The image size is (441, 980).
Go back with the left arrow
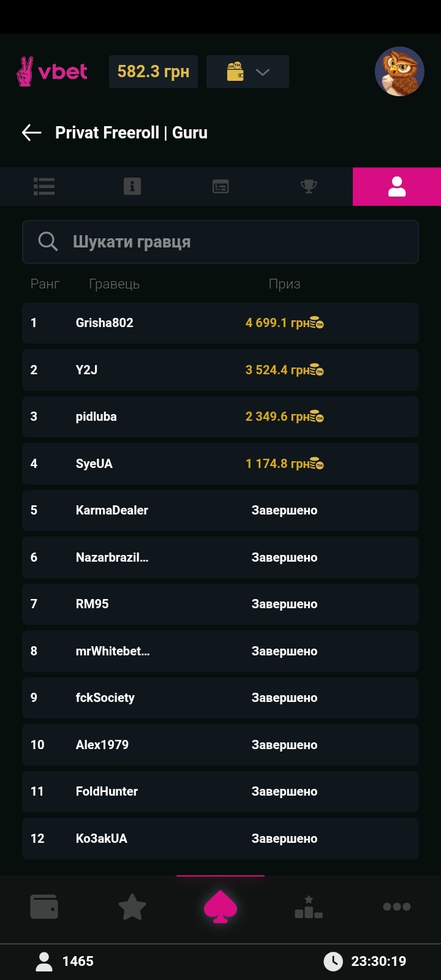point(31,132)
